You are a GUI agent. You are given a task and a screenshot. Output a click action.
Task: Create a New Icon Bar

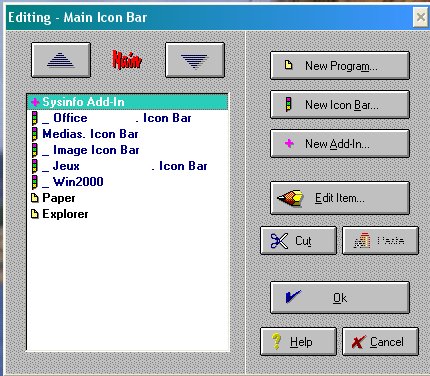click(x=340, y=105)
